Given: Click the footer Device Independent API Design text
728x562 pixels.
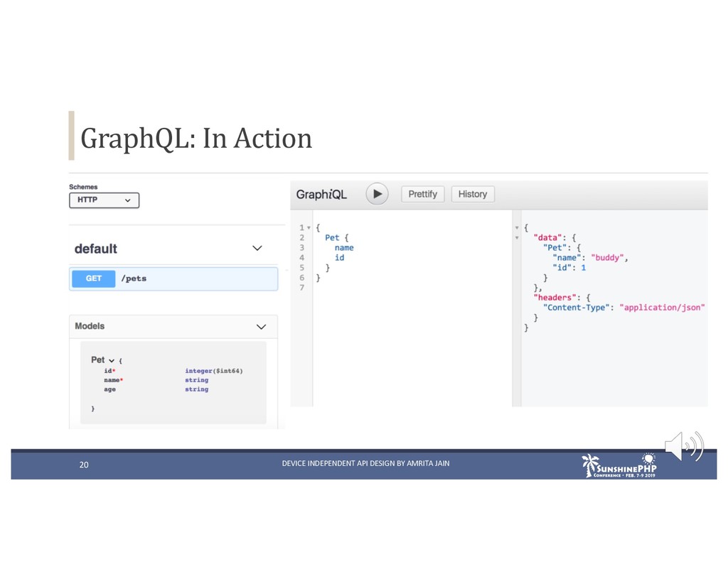Looking at the screenshot, I should pyautogui.click(x=365, y=463).
